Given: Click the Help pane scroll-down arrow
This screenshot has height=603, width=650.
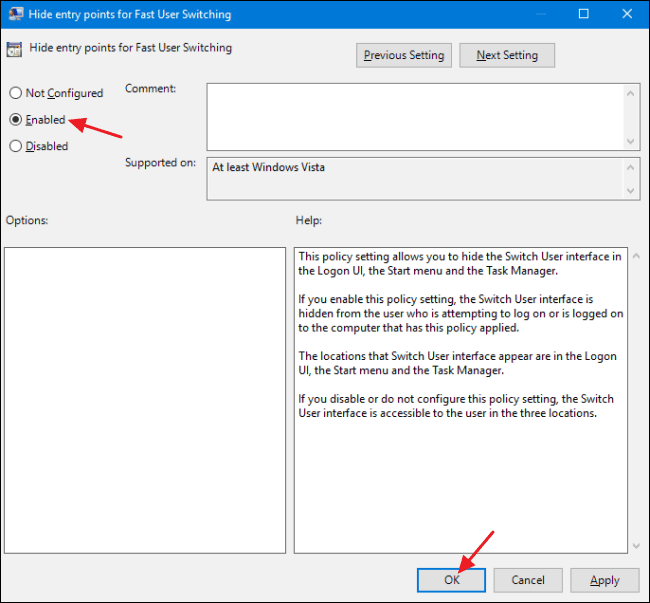Looking at the screenshot, I should pos(636,546).
